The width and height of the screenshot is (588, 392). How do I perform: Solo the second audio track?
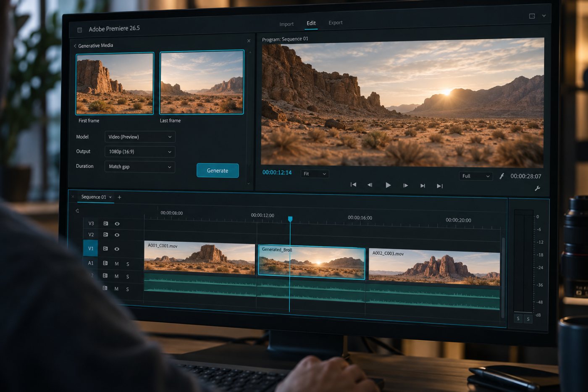(x=128, y=277)
